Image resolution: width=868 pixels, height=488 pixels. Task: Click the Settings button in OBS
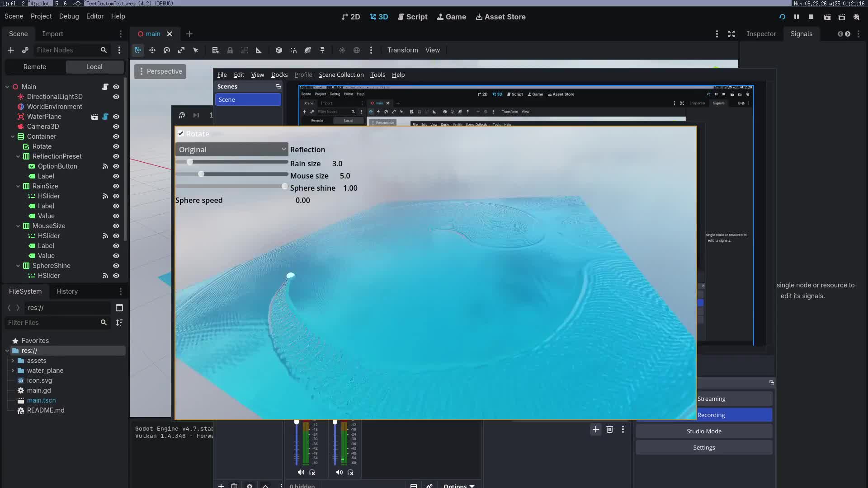704,447
